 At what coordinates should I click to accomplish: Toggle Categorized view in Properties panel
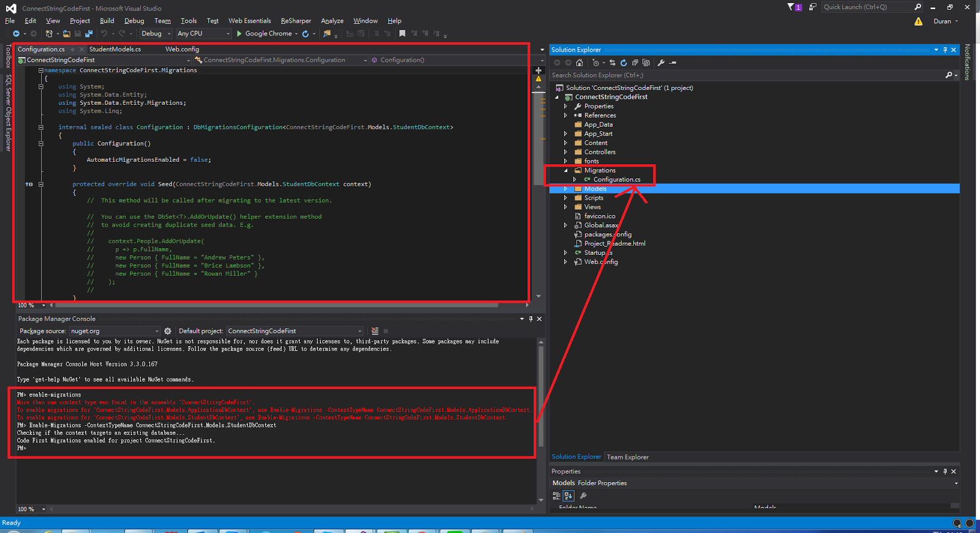(x=557, y=496)
